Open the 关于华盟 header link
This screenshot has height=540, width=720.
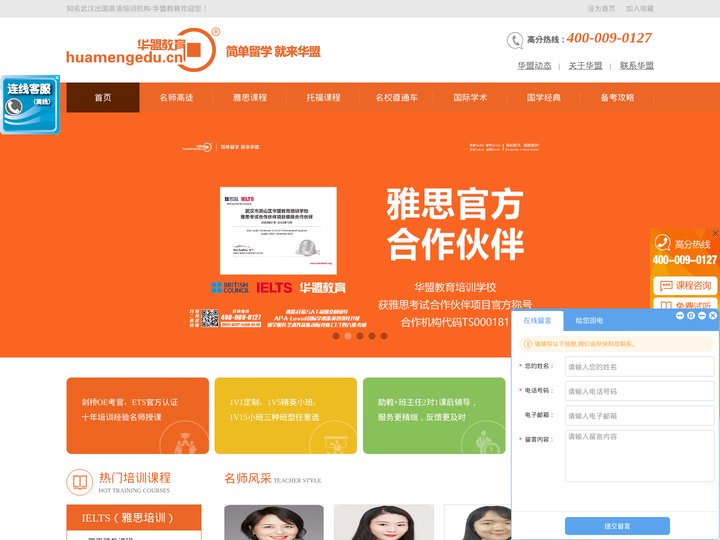[585, 66]
